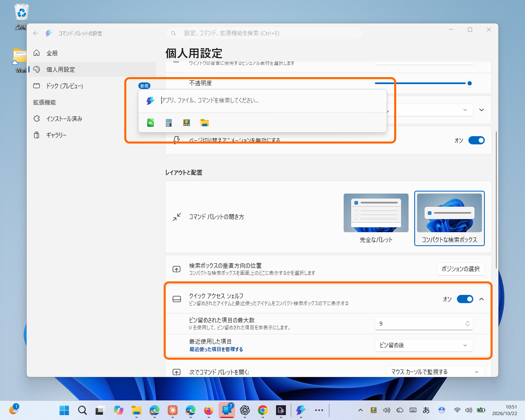This screenshot has width=525, height=420.
Task: Open Google Chrome from the taskbar
Action: 263,410
